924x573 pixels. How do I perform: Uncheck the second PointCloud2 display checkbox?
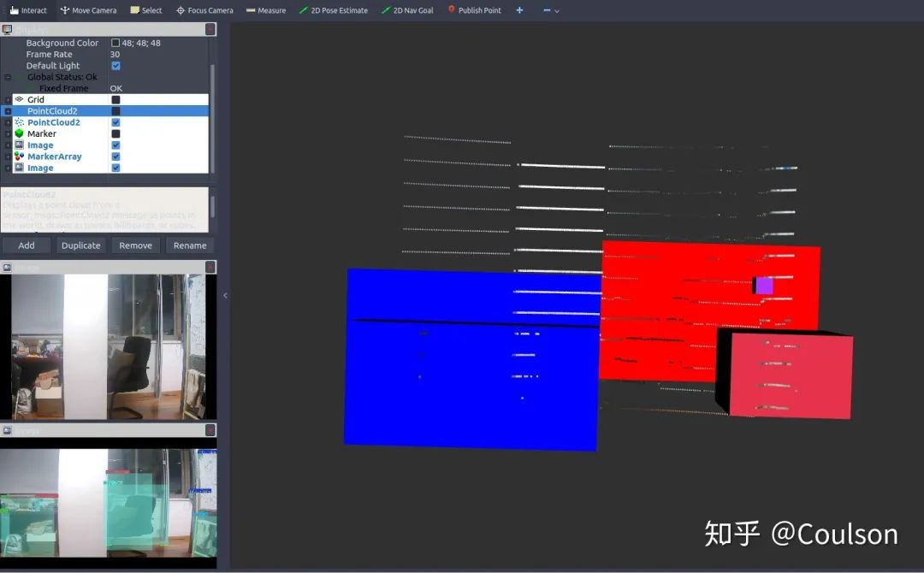pyautogui.click(x=115, y=122)
